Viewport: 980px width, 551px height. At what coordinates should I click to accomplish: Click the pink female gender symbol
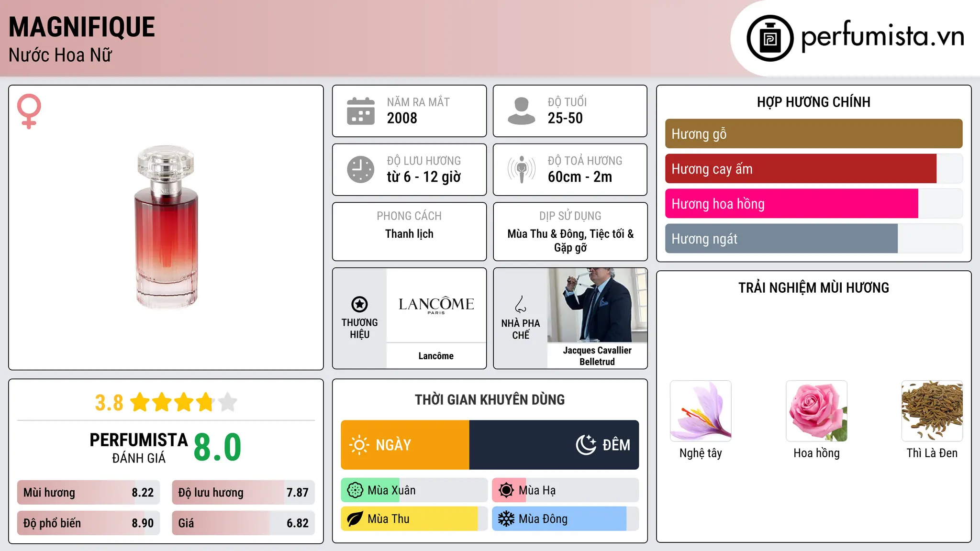[29, 111]
